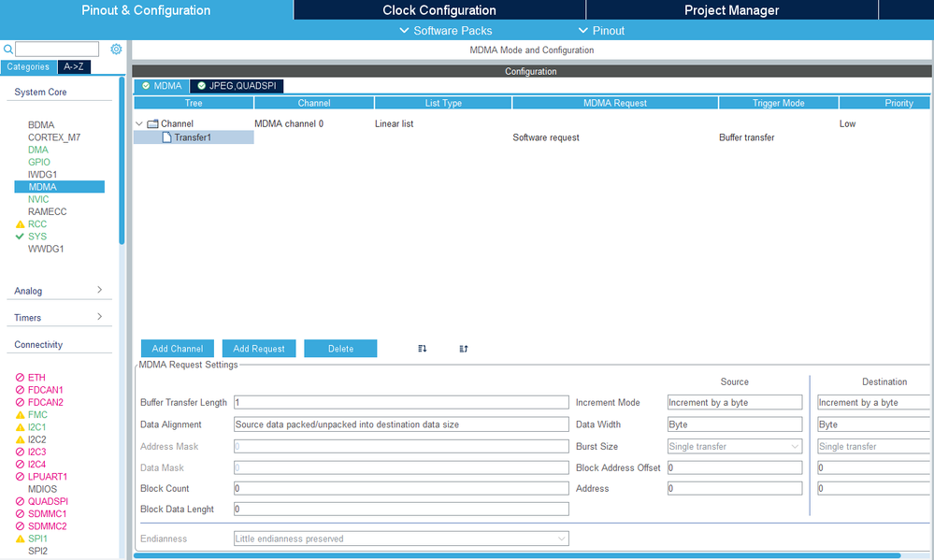Image resolution: width=934 pixels, height=560 pixels.
Task: Click the List Type column header
Action: tap(443, 103)
